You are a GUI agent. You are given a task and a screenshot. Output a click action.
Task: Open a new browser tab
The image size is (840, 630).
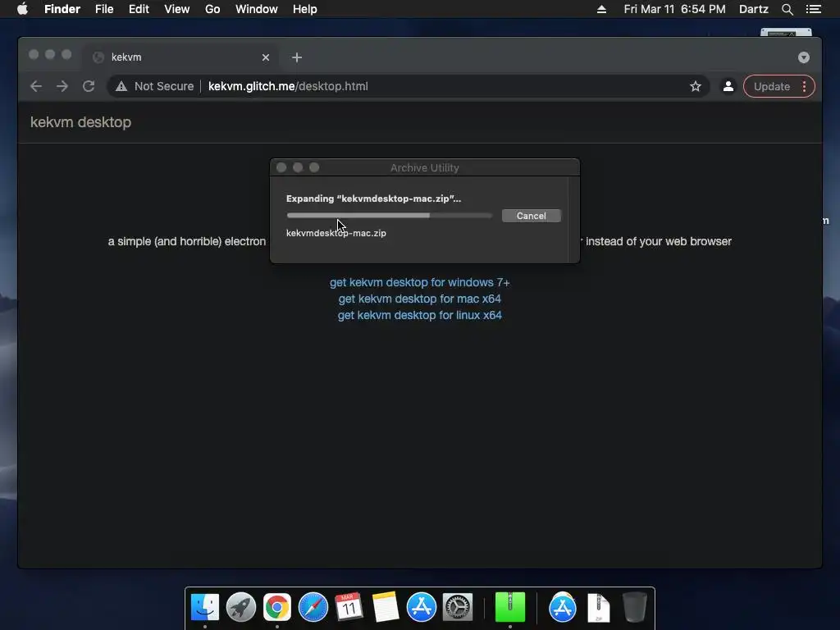point(297,57)
